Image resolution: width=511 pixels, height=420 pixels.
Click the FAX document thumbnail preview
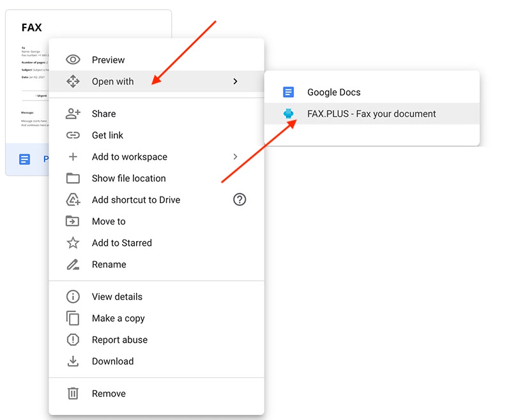[x=29, y=77]
